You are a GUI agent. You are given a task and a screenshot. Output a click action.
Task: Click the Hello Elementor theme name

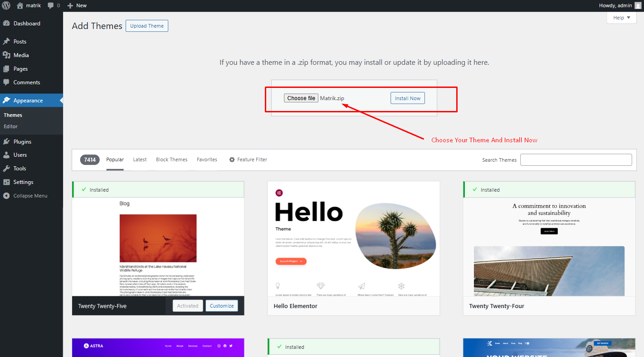pos(296,306)
